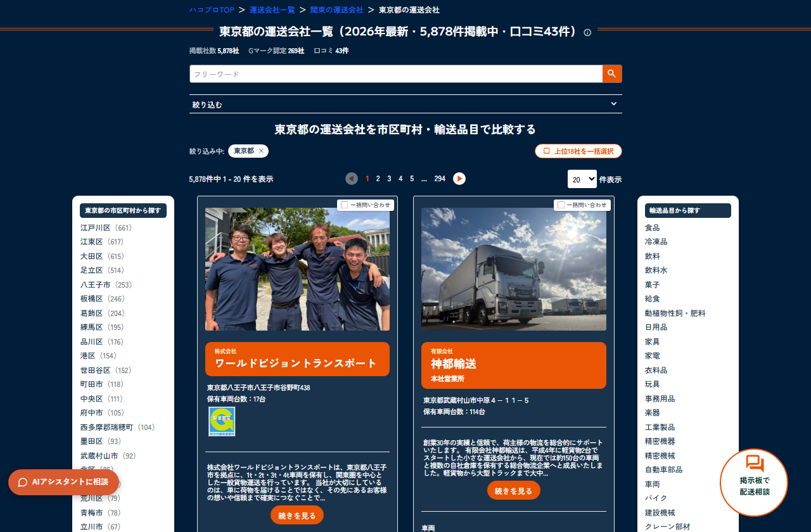Check 一括問い合わせ for 神都輸送
This screenshot has width=811, height=532.
561,205
